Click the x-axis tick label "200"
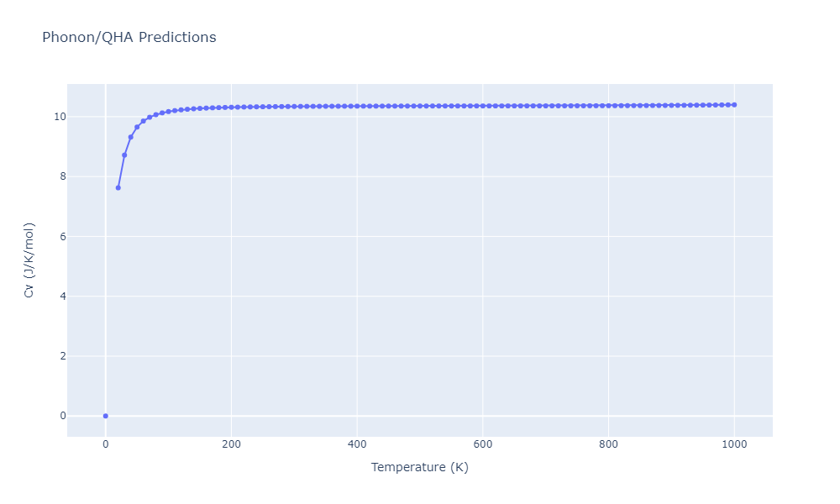This screenshot has width=840, height=504. 231,445
